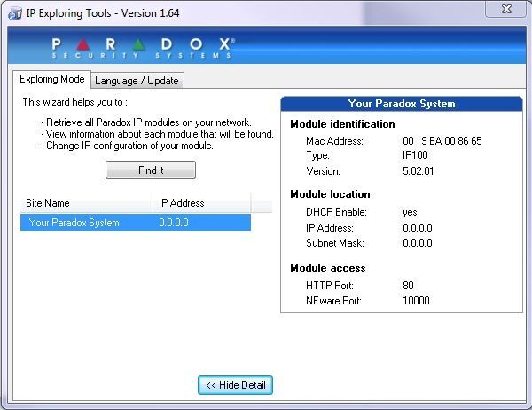
Task: Close the IP Exploring Tools window
Action: coord(505,10)
